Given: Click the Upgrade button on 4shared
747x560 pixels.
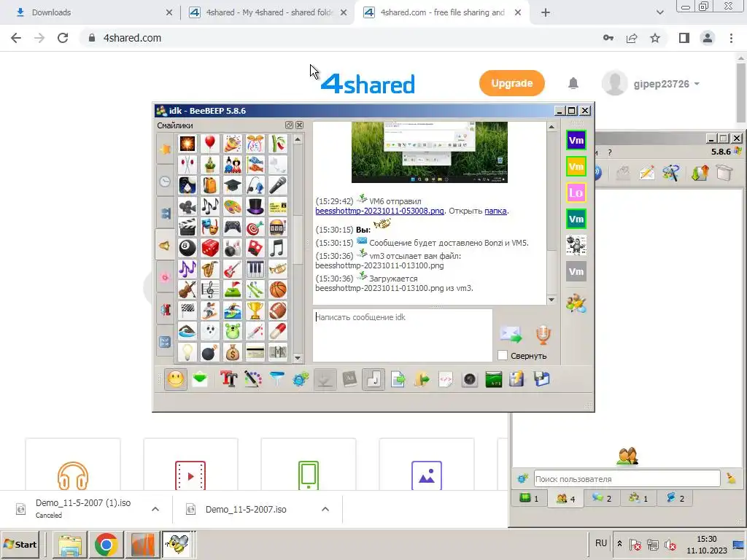Looking at the screenshot, I should 511,83.
